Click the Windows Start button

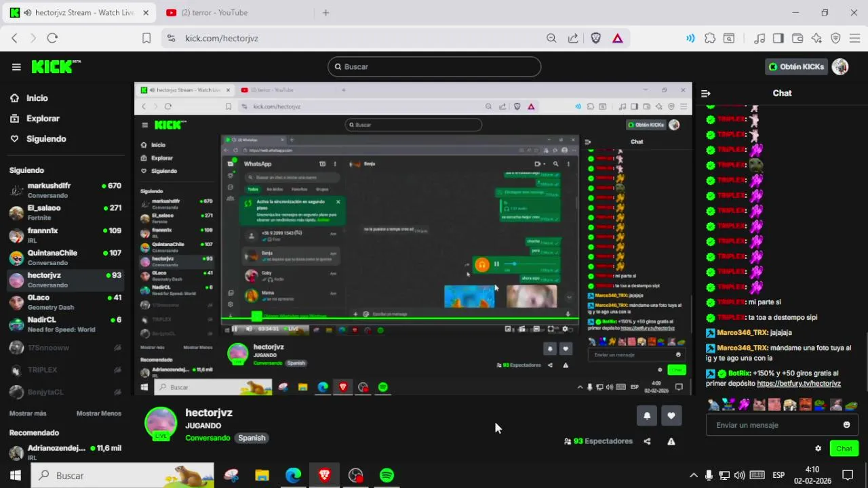[15, 475]
